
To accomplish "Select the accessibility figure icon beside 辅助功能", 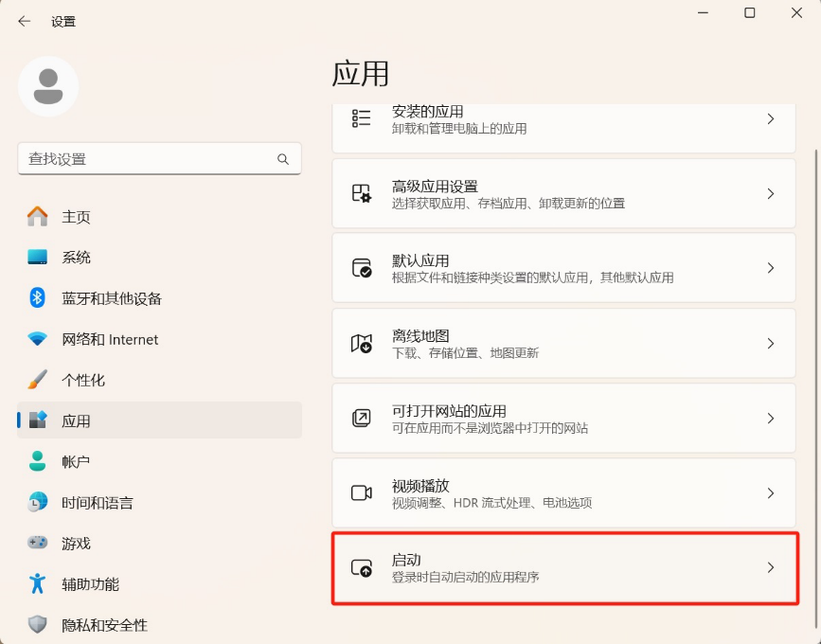I will tap(37, 581).
